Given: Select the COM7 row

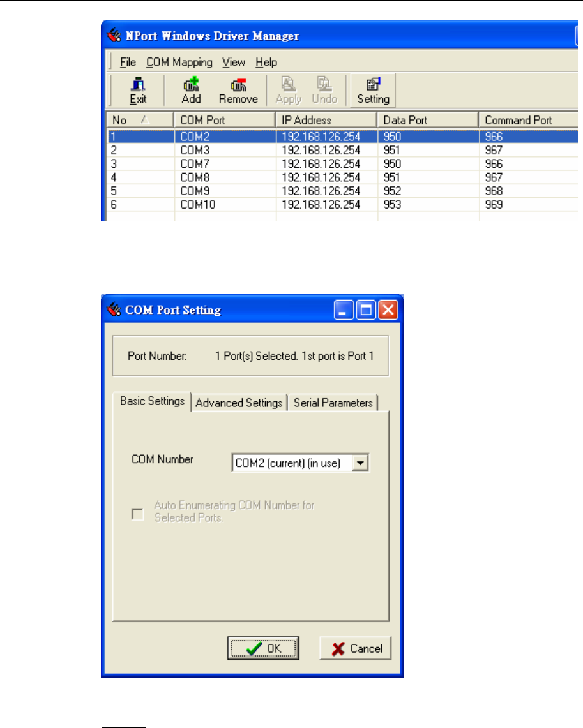Looking at the screenshot, I should pyautogui.click(x=343, y=163).
